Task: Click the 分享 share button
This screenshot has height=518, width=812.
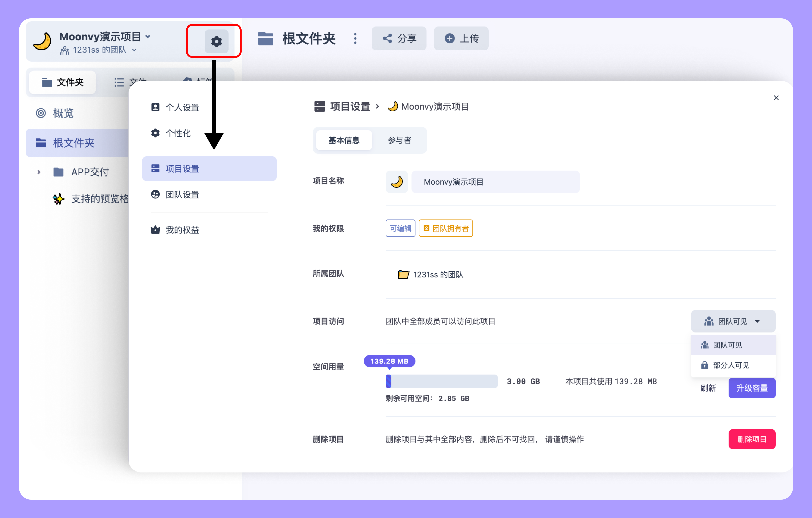Action: click(399, 38)
